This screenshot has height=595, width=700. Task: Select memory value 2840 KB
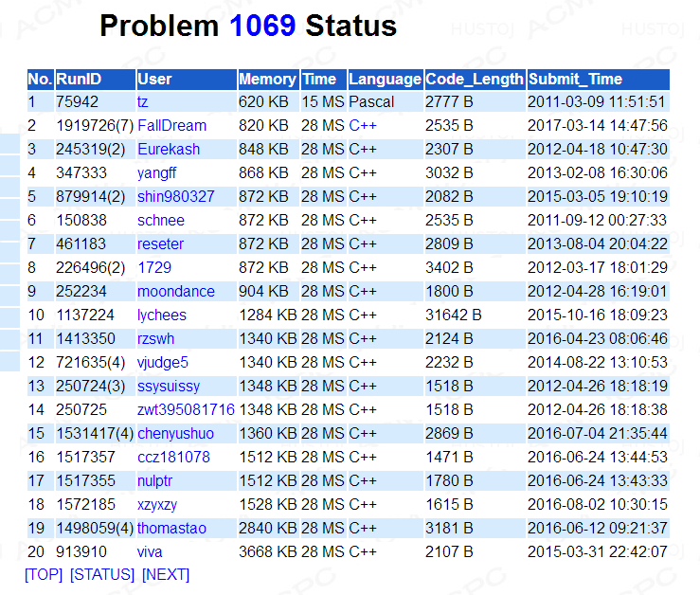pos(268,528)
